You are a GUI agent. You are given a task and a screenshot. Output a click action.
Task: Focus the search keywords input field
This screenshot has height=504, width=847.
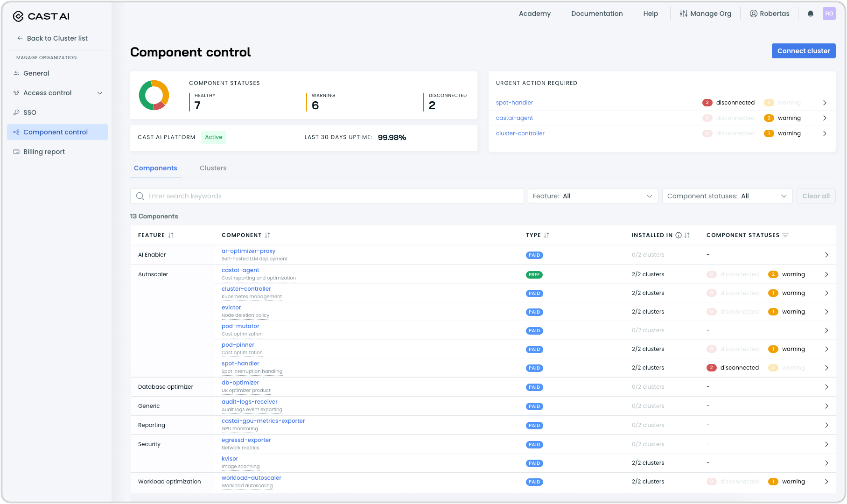click(x=327, y=196)
